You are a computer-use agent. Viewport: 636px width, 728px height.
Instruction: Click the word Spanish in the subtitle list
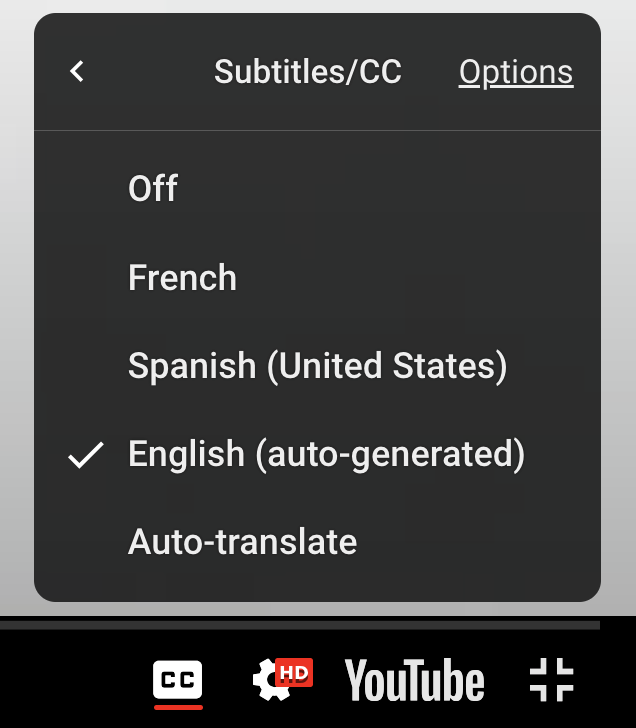click(192, 366)
